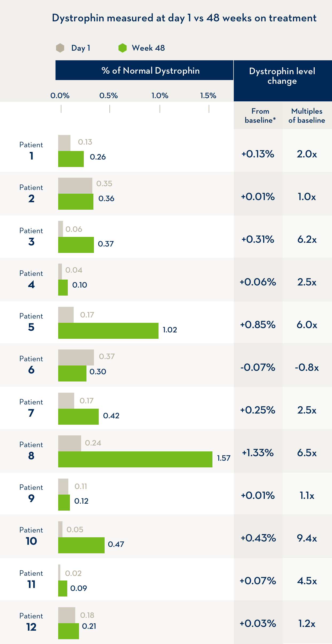Click the Patient 5 green bar labeled 1.02
The width and height of the screenshot is (332, 644).
click(x=108, y=331)
